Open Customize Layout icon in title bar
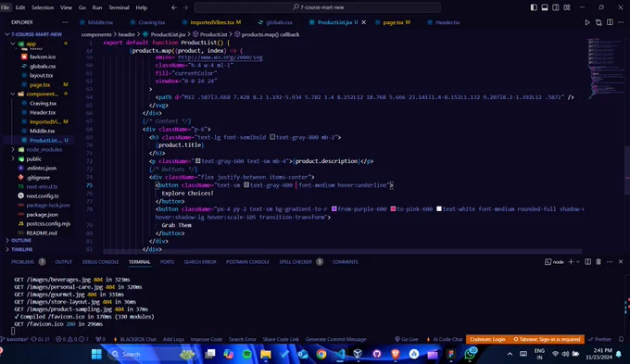The width and height of the screenshot is (630, 364). click(566, 7)
